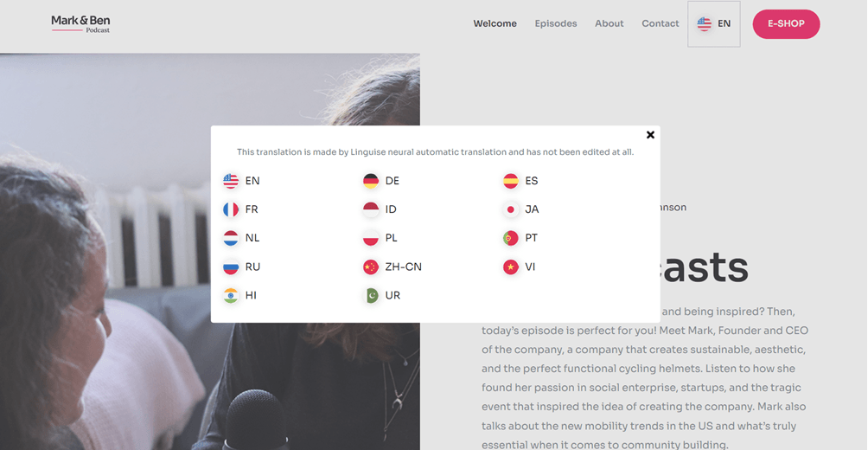This screenshot has height=450, width=868.
Task: Open the EN language switcher in header
Action: [x=714, y=24]
